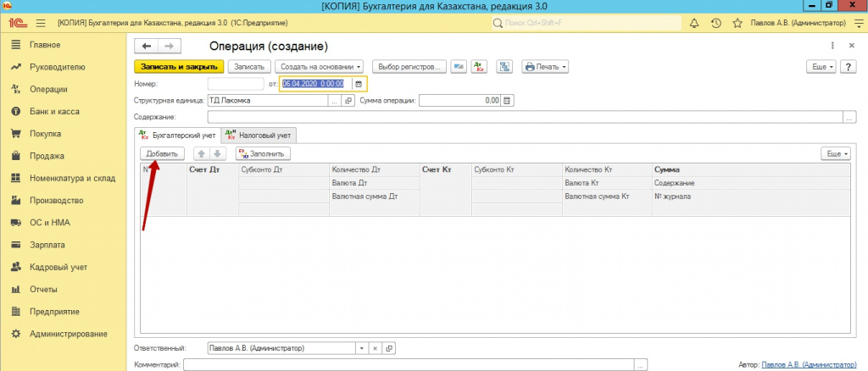
Task: Click the Дт/Кт movements toolbar icon
Action: [x=478, y=67]
